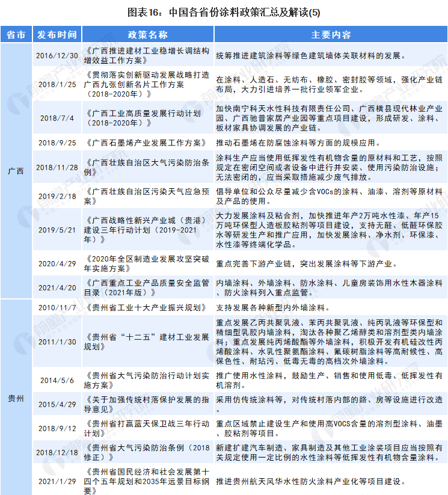
Task: Select the date cell 2010/11/7
Action: coord(57,308)
